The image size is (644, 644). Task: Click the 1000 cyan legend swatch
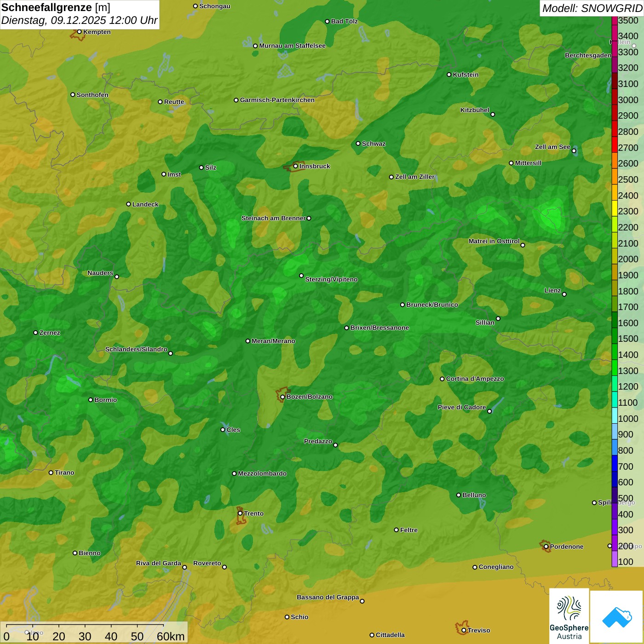point(615,415)
